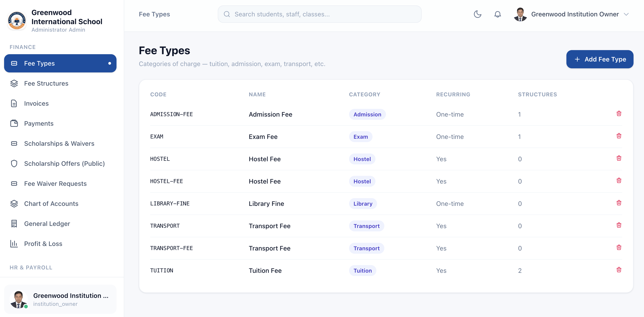Click the TUITION code cell

pos(162,271)
